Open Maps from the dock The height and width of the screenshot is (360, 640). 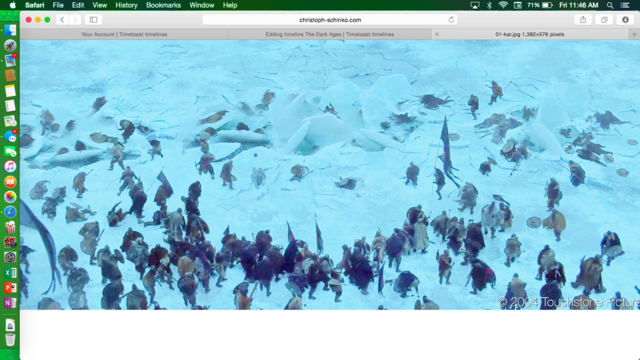[10, 121]
